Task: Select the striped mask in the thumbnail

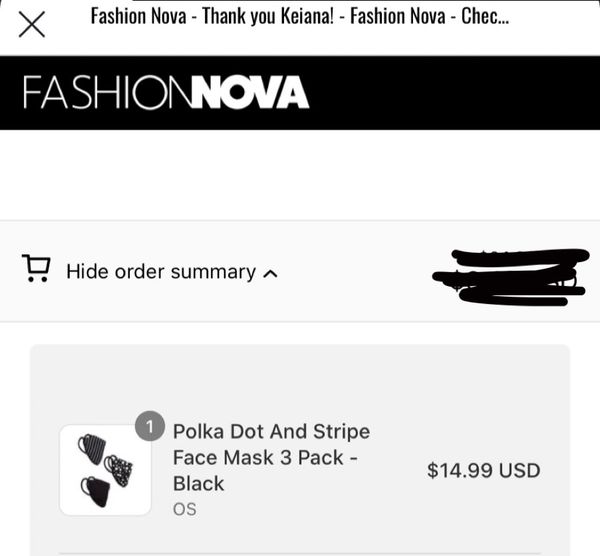Action: click(x=92, y=449)
